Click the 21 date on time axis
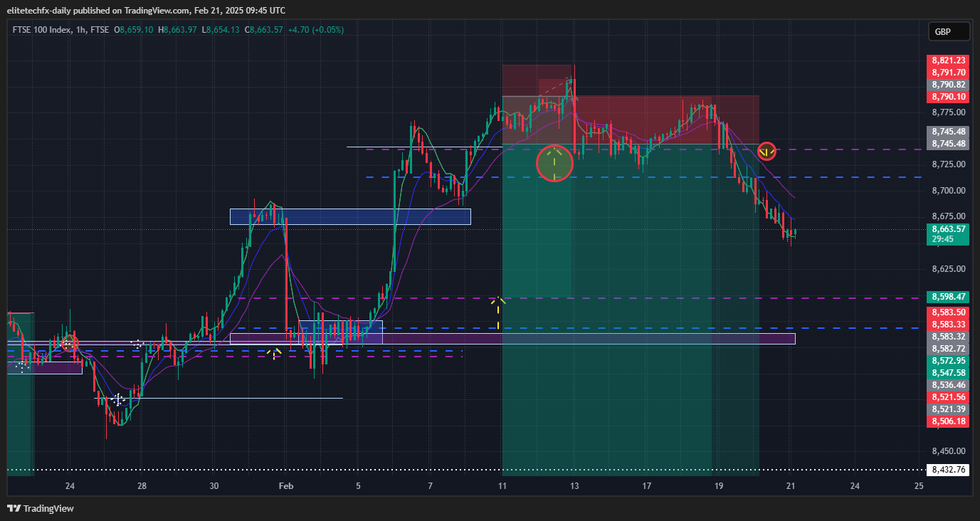 point(791,486)
